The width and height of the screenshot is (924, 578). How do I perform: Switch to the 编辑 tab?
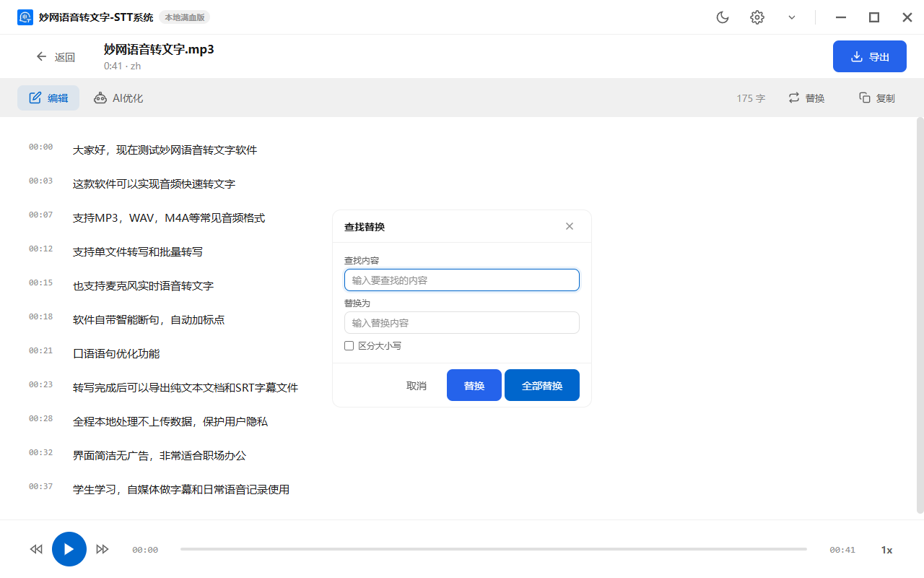click(48, 98)
